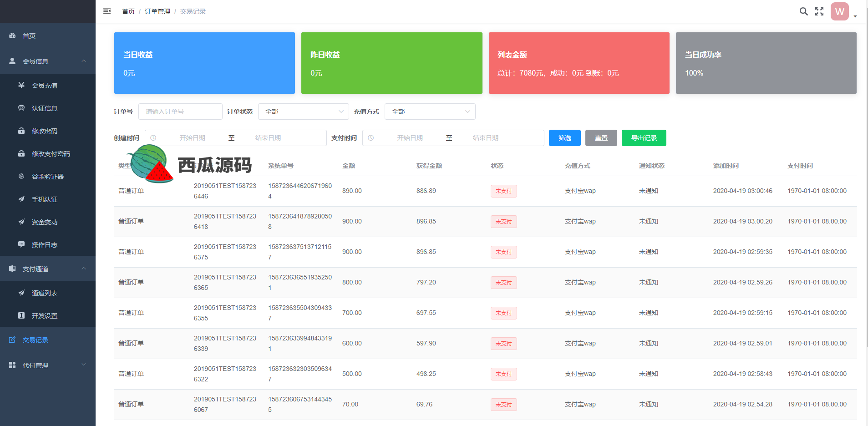The image size is (868, 426).
Task: Click the 重置 reset button
Action: click(601, 138)
